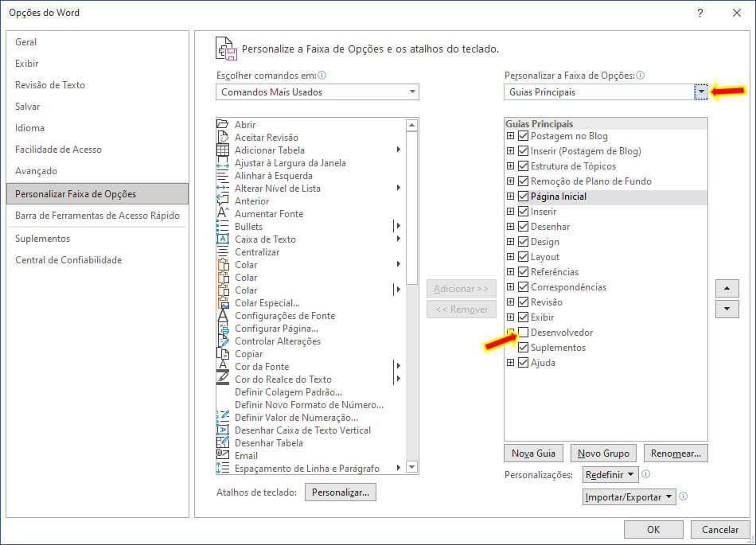Click the Bullets list icon
Screen dimensions: 756x545
222,227
